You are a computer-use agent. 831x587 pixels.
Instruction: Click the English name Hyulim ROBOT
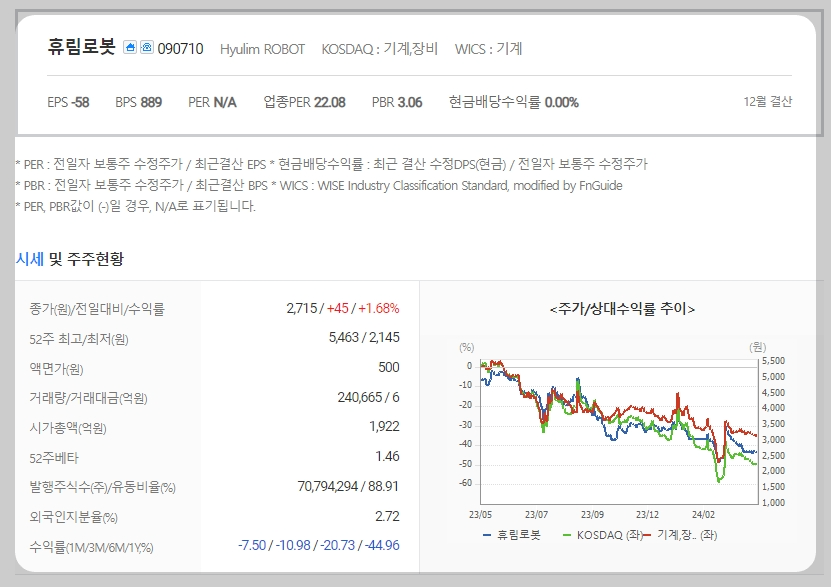tap(262, 49)
